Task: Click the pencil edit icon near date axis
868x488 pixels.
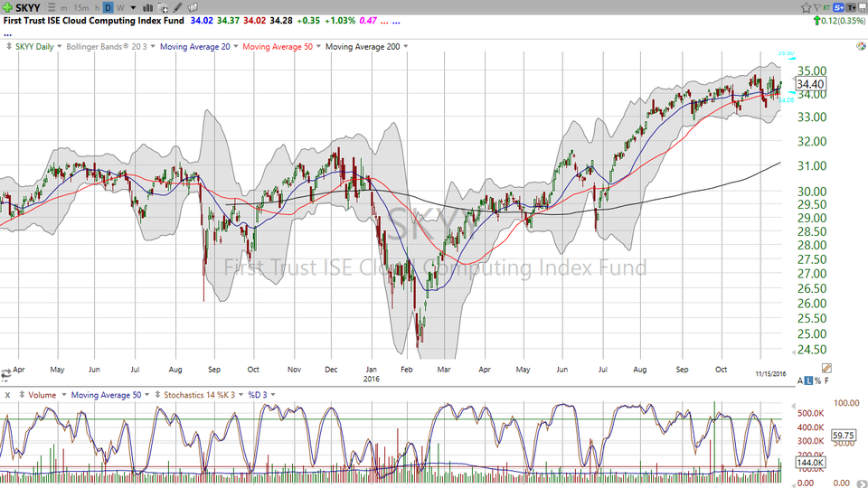Action: point(826,368)
